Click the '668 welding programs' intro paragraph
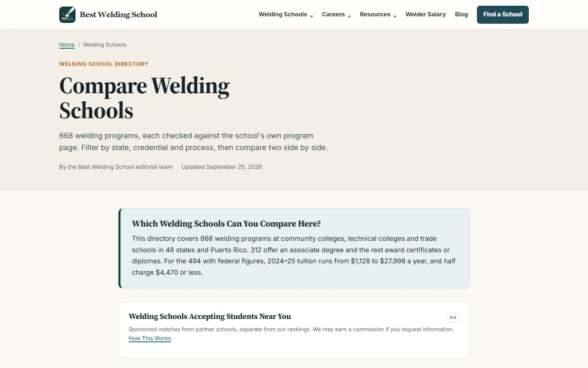Viewport: 588px width, 368px height. coord(194,141)
